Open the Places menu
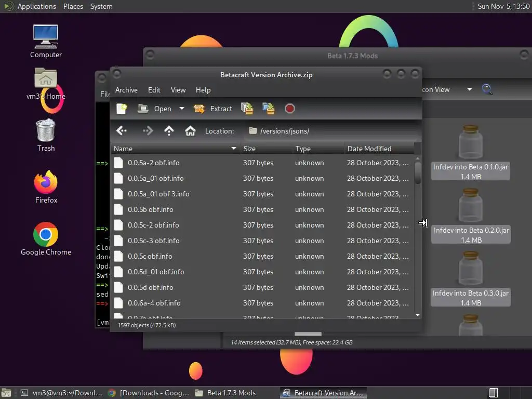This screenshot has width=532, height=399. click(x=73, y=6)
